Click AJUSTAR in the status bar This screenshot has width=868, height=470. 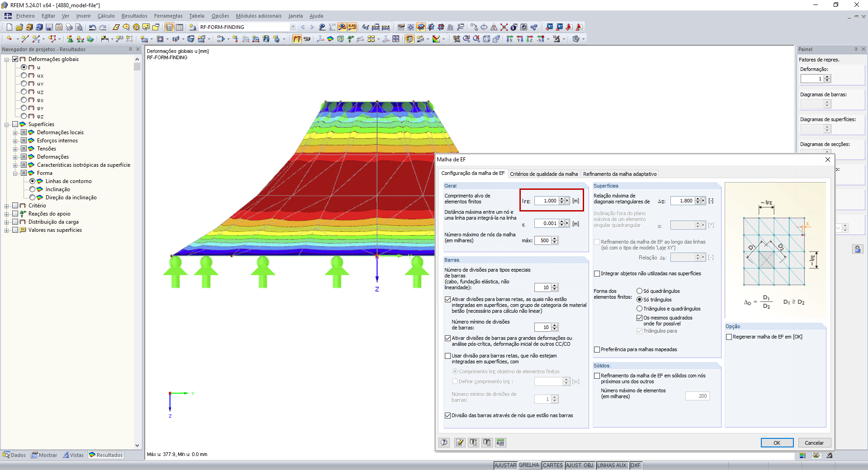[x=505, y=465]
